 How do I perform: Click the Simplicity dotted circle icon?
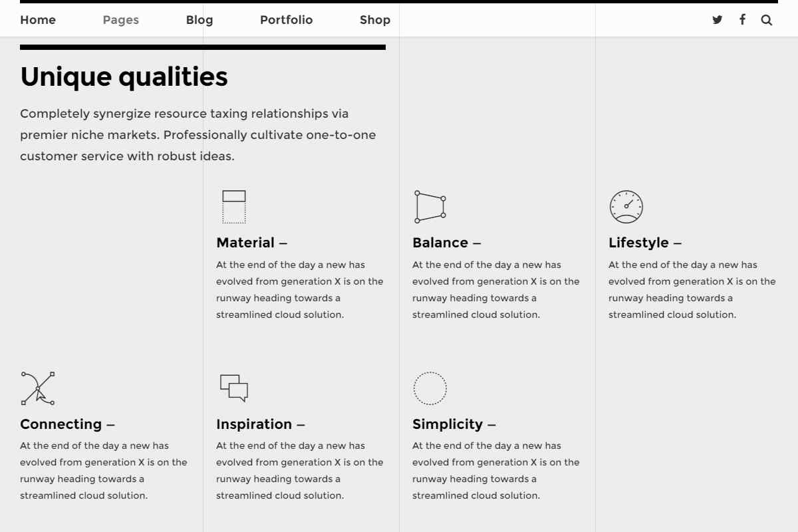pos(430,388)
